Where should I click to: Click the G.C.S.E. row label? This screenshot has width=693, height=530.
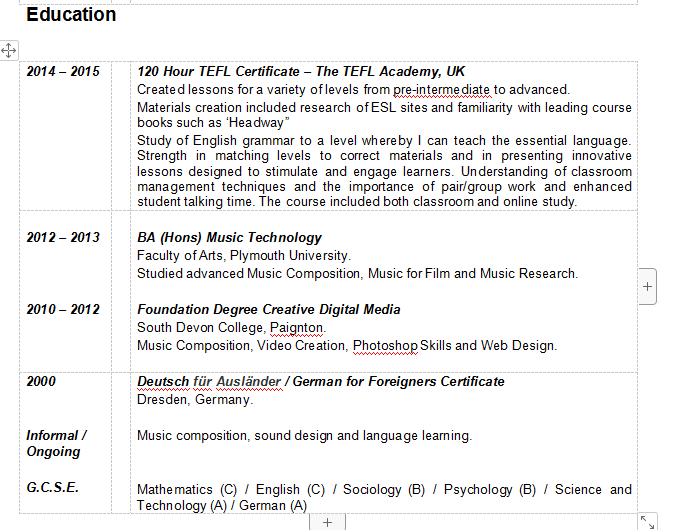pyautogui.click(x=52, y=488)
